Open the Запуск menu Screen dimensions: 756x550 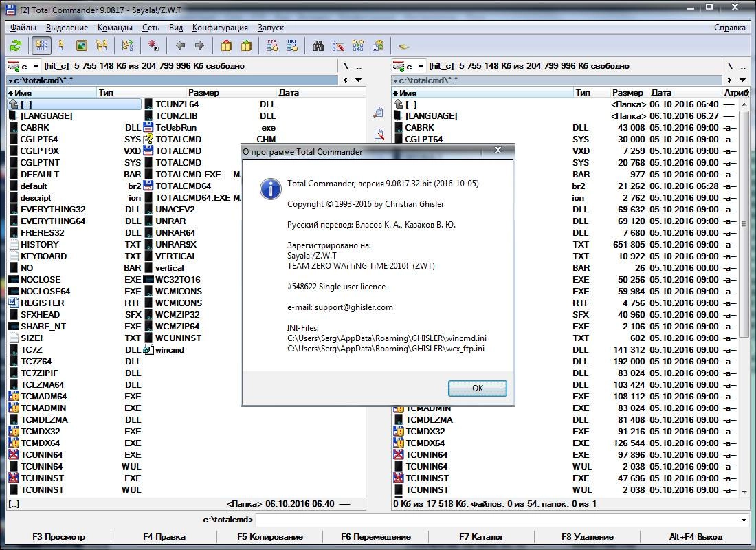[x=271, y=27]
